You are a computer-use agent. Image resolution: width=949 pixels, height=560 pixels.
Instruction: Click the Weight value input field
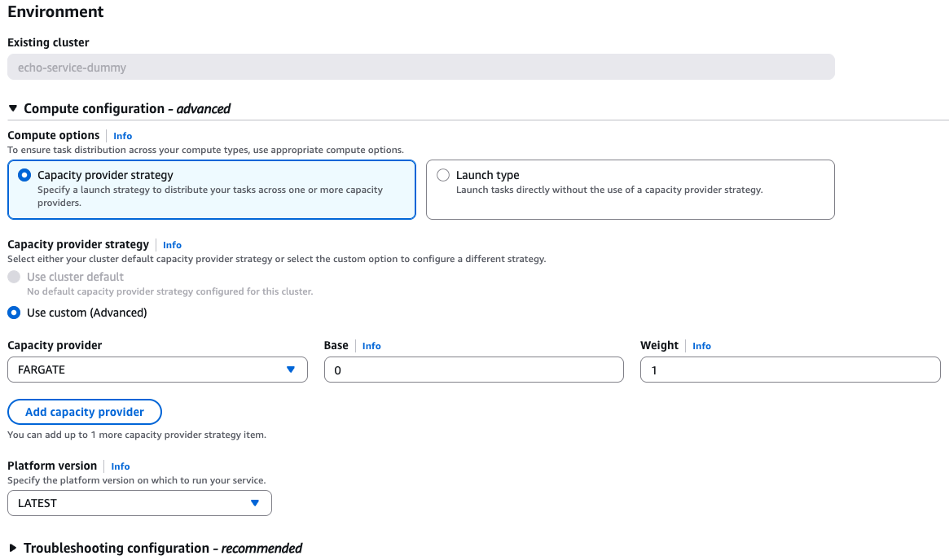click(789, 370)
